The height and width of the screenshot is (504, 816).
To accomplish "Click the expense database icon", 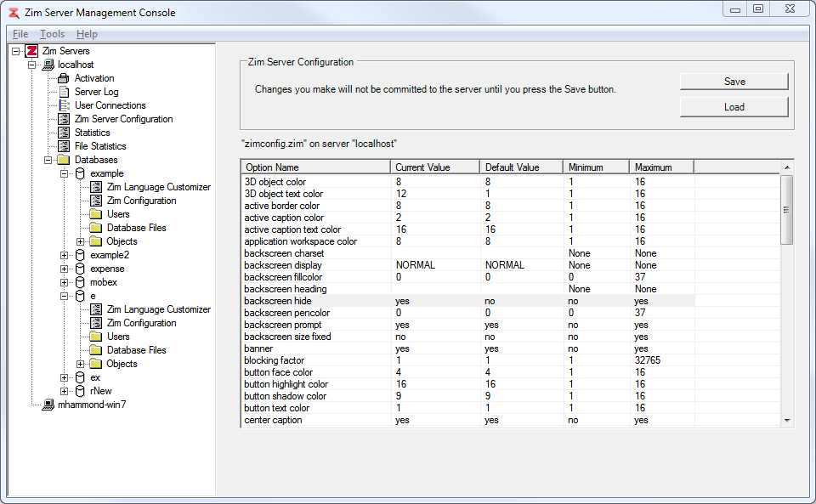I will (x=80, y=269).
